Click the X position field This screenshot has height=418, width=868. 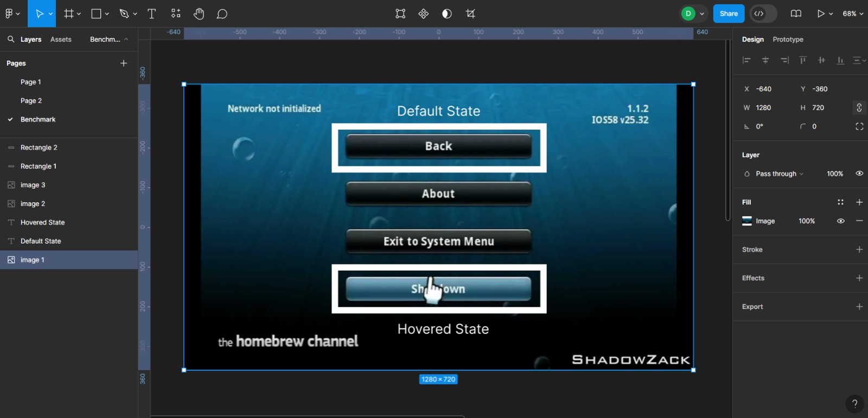coord(766,89)
